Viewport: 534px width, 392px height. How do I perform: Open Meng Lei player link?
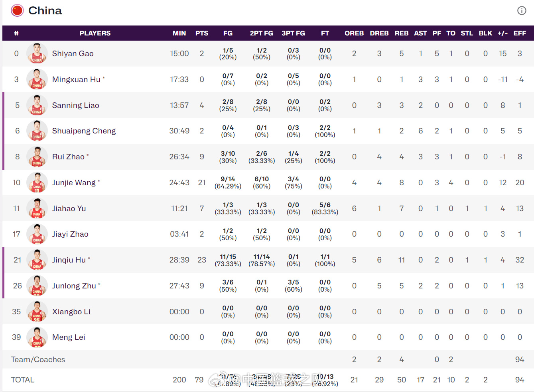click(69, 337)
